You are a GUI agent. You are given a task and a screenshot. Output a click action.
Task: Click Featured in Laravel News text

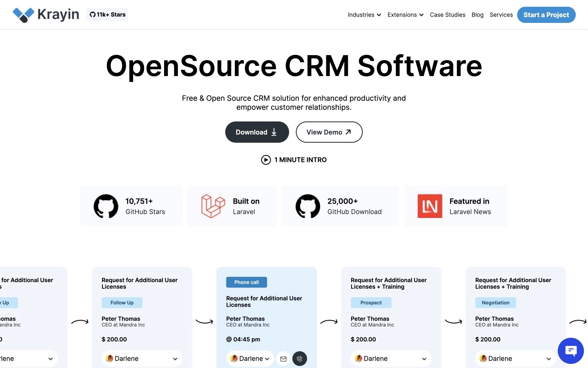click(470, 206)
